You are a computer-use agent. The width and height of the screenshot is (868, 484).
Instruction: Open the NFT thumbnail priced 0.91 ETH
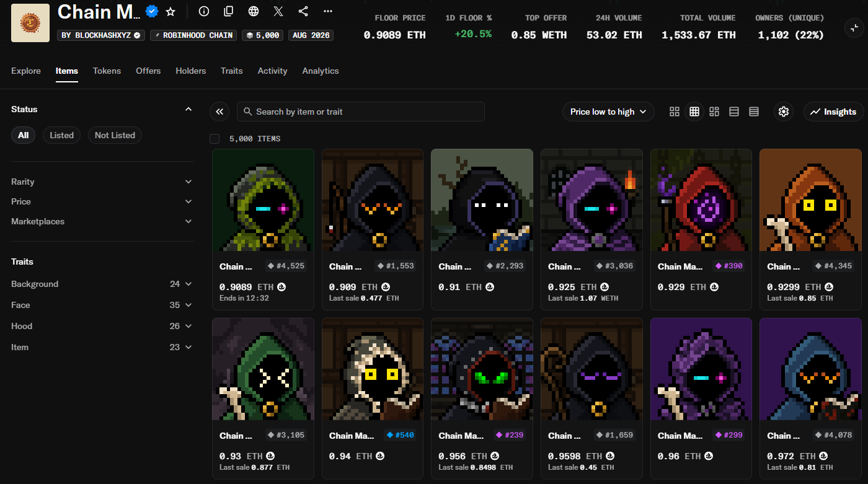click(482, 200)
